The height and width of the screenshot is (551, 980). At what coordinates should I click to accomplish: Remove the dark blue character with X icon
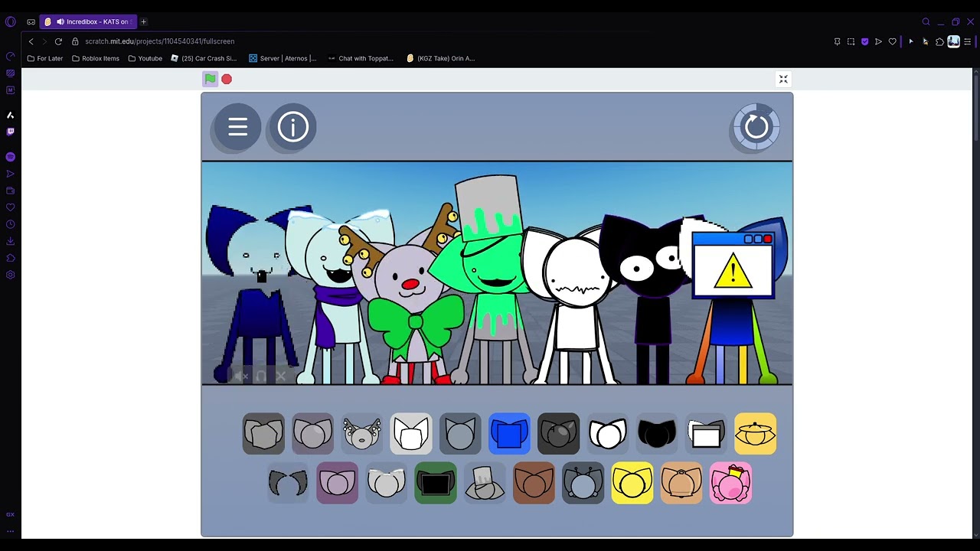280,376
